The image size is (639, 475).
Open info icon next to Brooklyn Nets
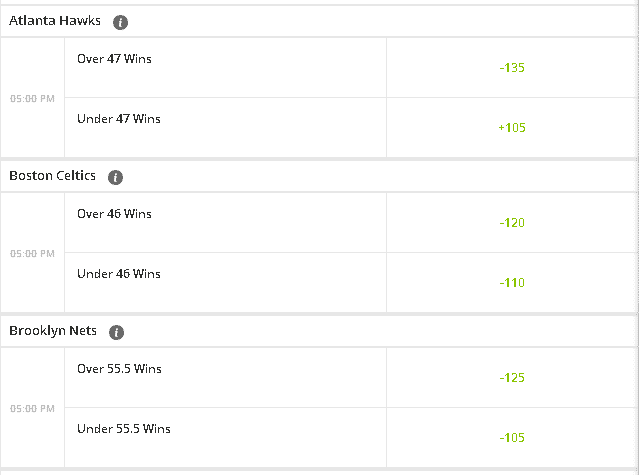pyautogui.click(x=117, y=332)
